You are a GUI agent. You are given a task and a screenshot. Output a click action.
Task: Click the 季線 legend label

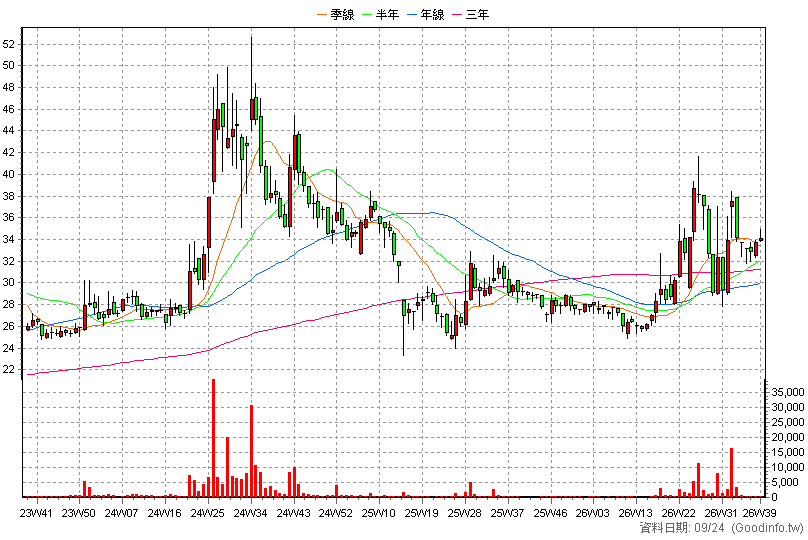pos(342,14)
